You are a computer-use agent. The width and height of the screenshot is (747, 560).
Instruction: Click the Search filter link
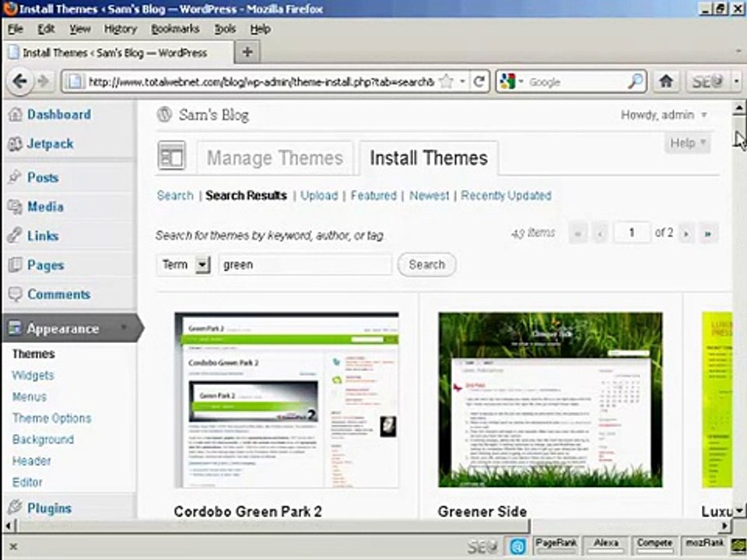pyautogui.click(x=175, y=195)
